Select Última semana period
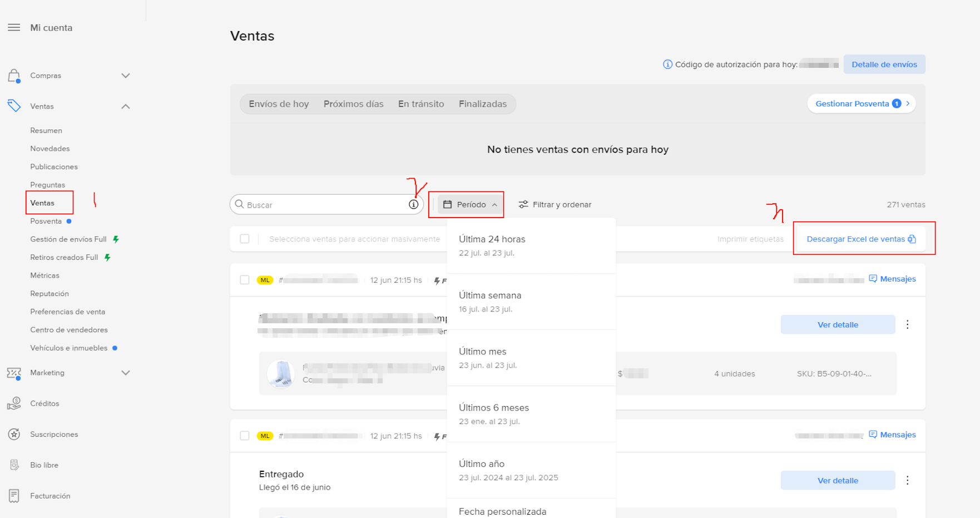 tap(531, 302)
